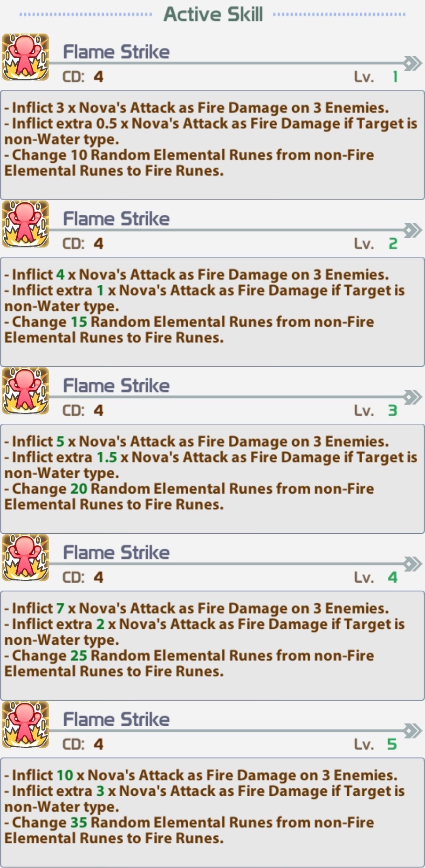The width and height of the screenshot is (425, 868).
Task: Click the Flame Strike title of Lv. 1
Action: point(116,52)
